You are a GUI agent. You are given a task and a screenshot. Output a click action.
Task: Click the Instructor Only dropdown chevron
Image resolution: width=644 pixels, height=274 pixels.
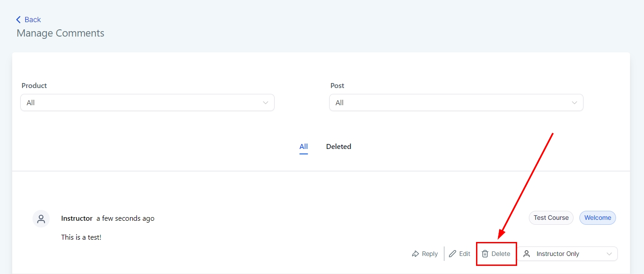tap(609, 254)
